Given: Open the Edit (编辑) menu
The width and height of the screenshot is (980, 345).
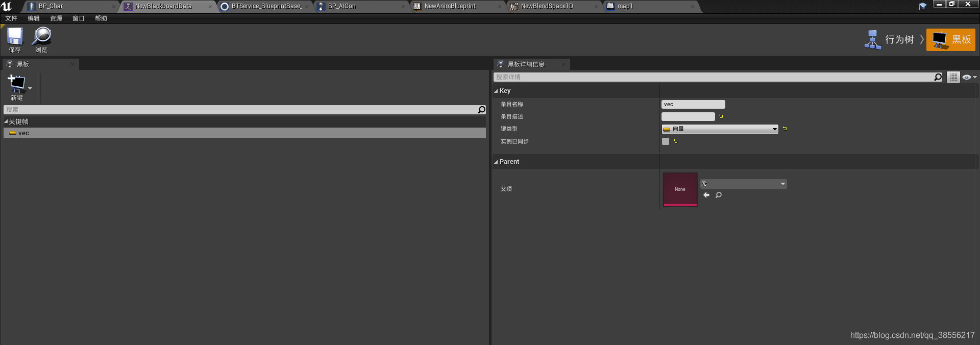Looking at the screenshot, I should [x=34, y=18].
